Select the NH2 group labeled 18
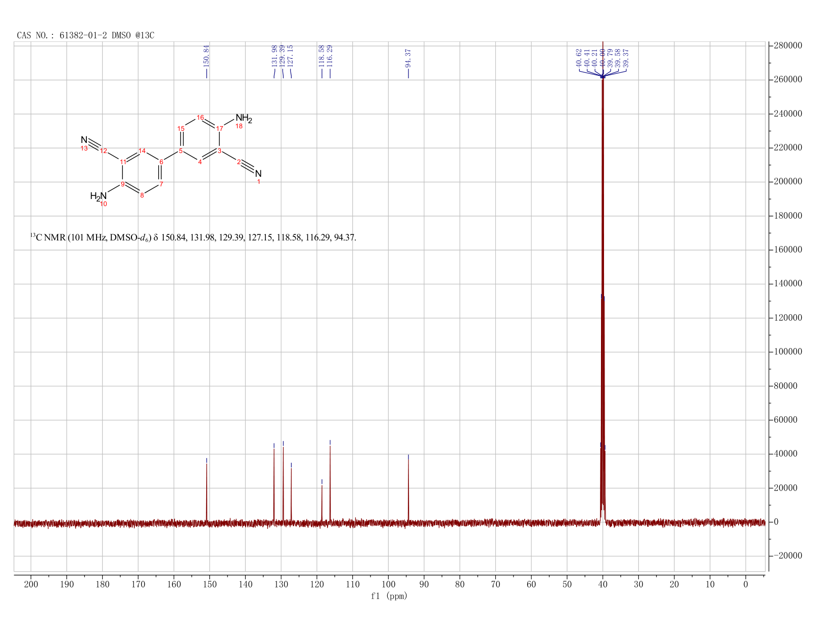834x644 pixels. [x=243, y=119]
